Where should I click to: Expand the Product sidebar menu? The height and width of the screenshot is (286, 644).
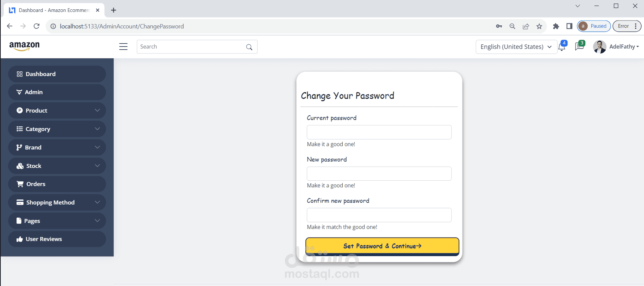57,111
